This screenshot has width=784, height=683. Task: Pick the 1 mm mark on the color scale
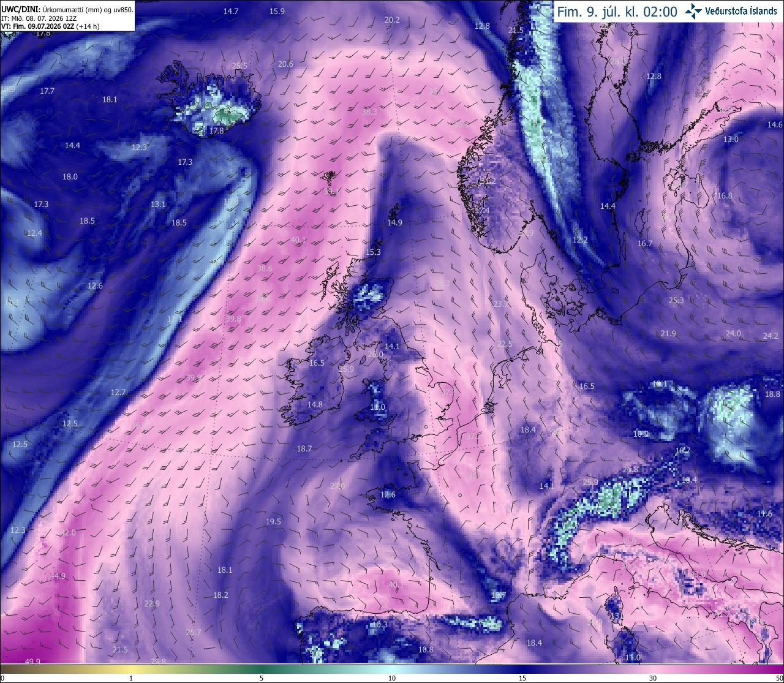(x=131, y=678)
